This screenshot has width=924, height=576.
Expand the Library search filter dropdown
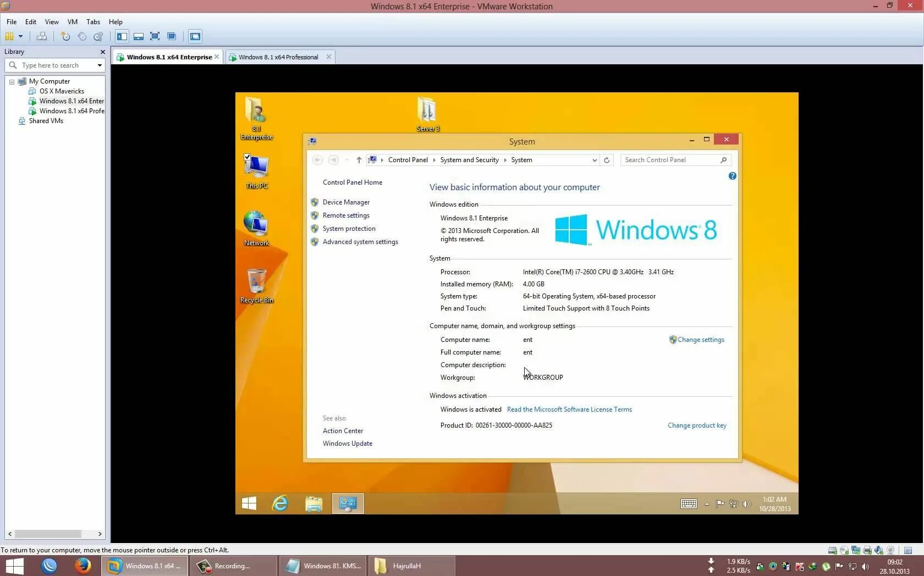pyautogui.click(x=100, y=65)
